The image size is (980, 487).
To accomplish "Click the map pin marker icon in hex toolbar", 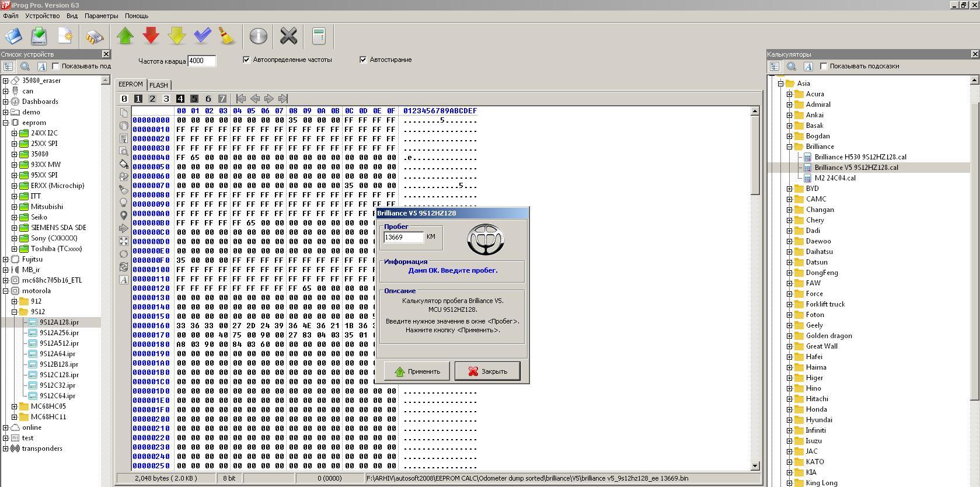I will [x=124, y=215].
